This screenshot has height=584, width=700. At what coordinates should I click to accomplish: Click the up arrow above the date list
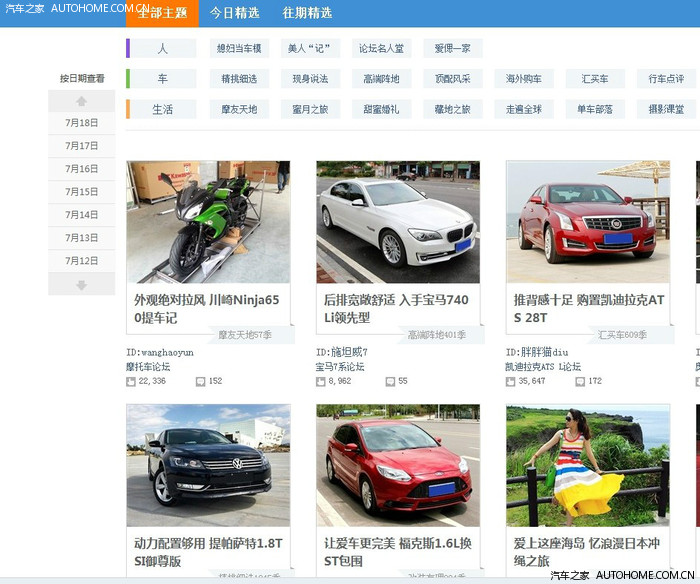point(81,101)
